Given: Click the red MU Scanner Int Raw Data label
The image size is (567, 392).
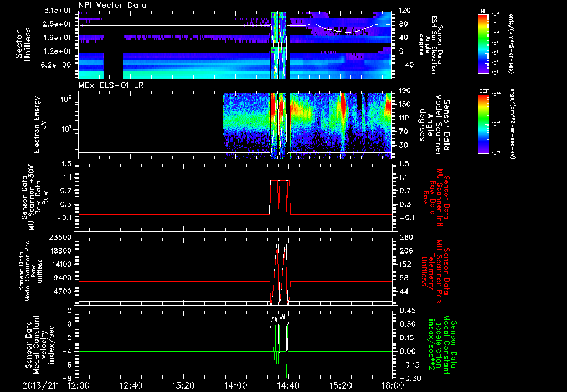Looking at the screenshot, I should pyautogui.click(x=437, y=197).
